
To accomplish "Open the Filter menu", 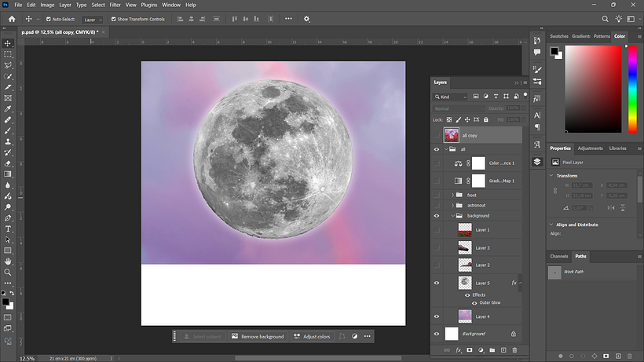I will click(x=115, y=5).
